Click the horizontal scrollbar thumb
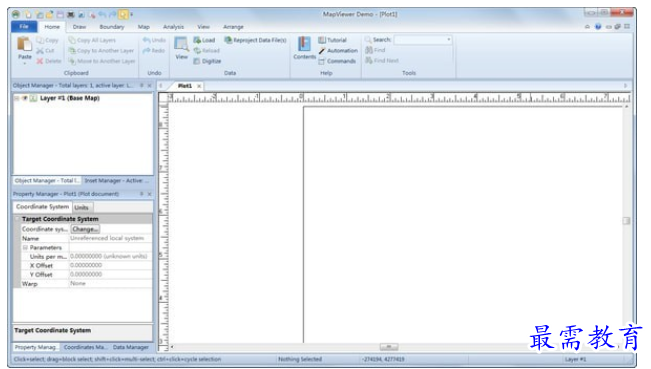651x369 pixels. (389, 347)
